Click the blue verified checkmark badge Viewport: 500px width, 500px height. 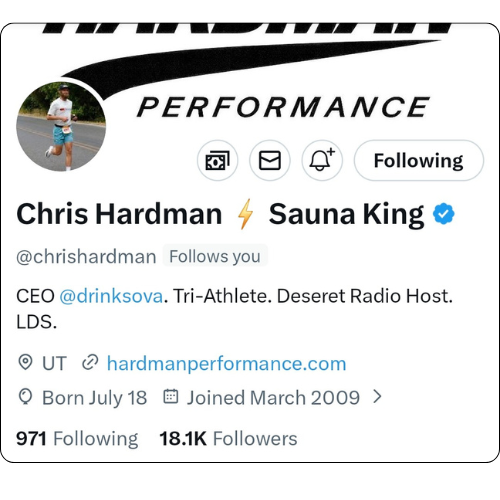(x=443, y=214)
